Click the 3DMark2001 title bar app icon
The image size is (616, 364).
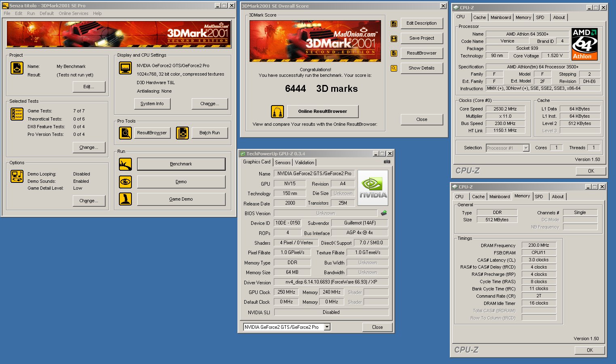6,6
